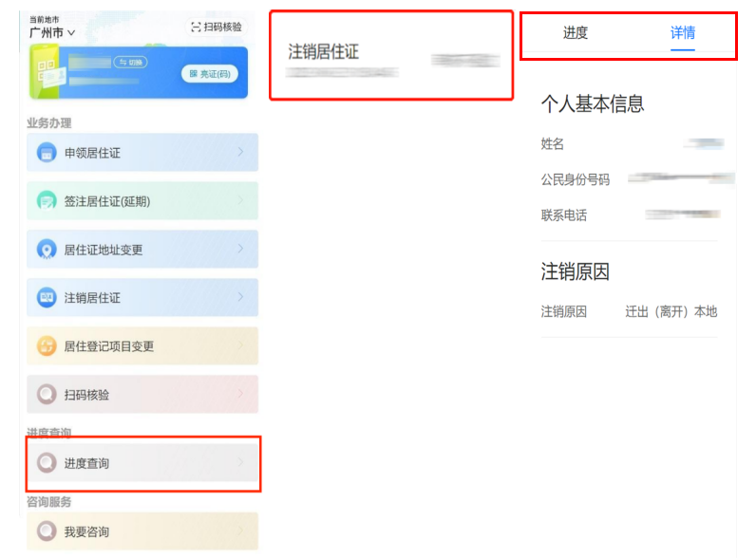
Task: Tap the 注销居住证 icon in list
Action: pos(47,298)
